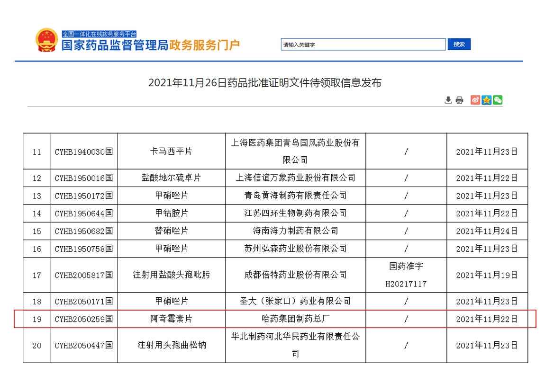Focus the keyword search input field
Image resolution: width=554 pixels, height=392 pixels.
[363, 45]
